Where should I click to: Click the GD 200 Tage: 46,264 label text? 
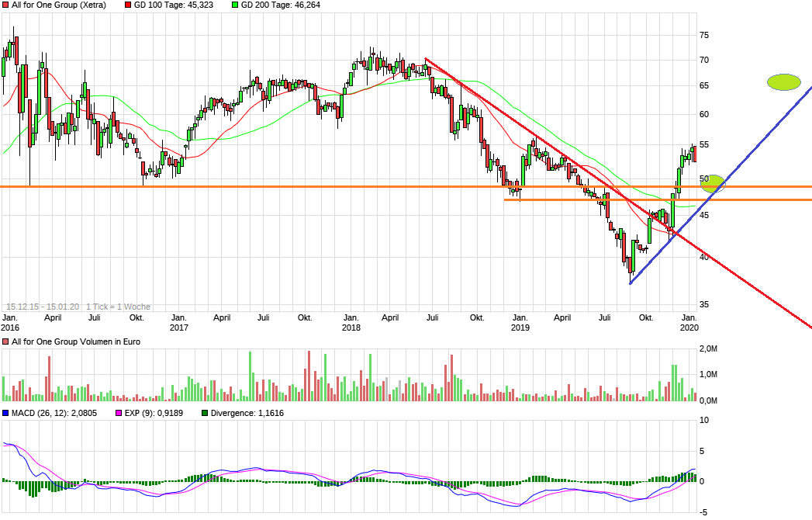[280, 5]
